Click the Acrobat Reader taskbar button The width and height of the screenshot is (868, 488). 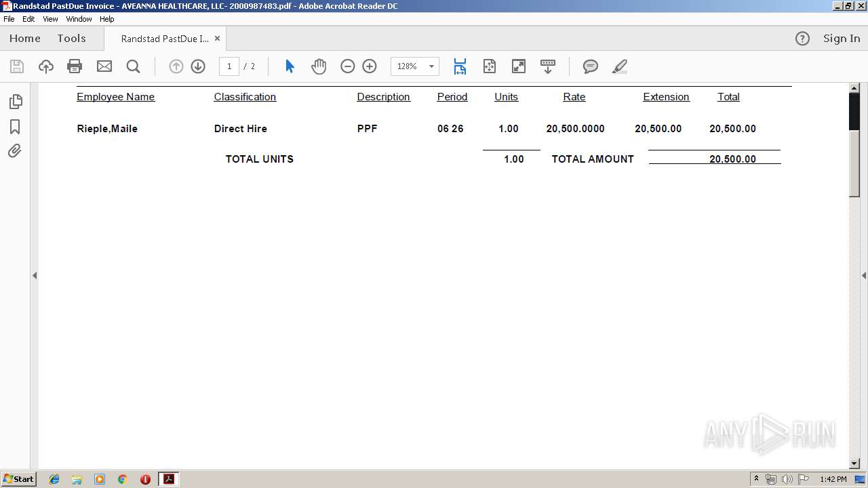[168, 479]
